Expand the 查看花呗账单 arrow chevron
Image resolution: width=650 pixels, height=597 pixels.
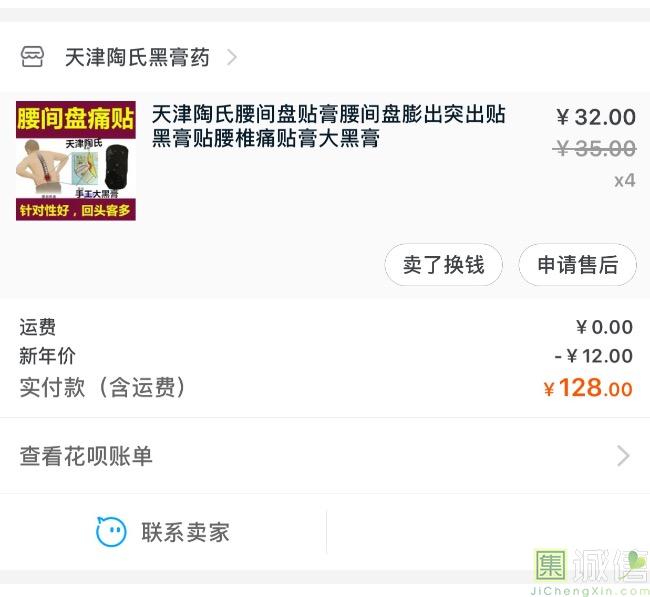[x=623, y=456]
